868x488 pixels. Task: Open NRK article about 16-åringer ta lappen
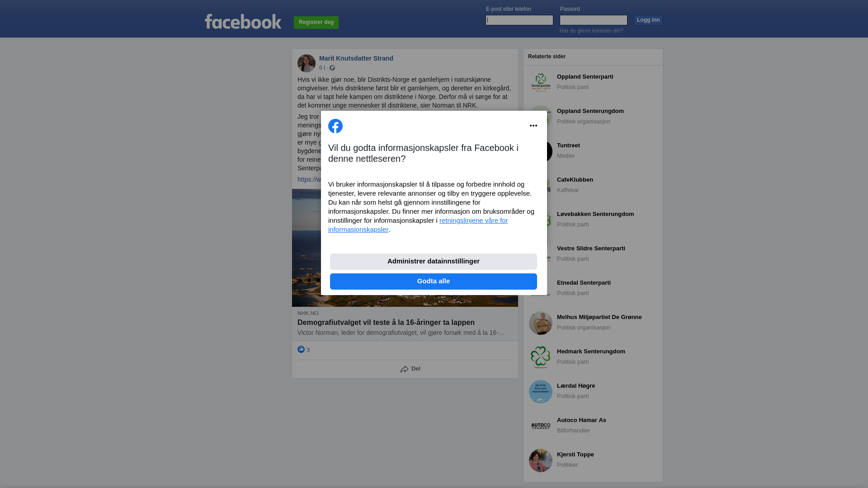point(386,323)
